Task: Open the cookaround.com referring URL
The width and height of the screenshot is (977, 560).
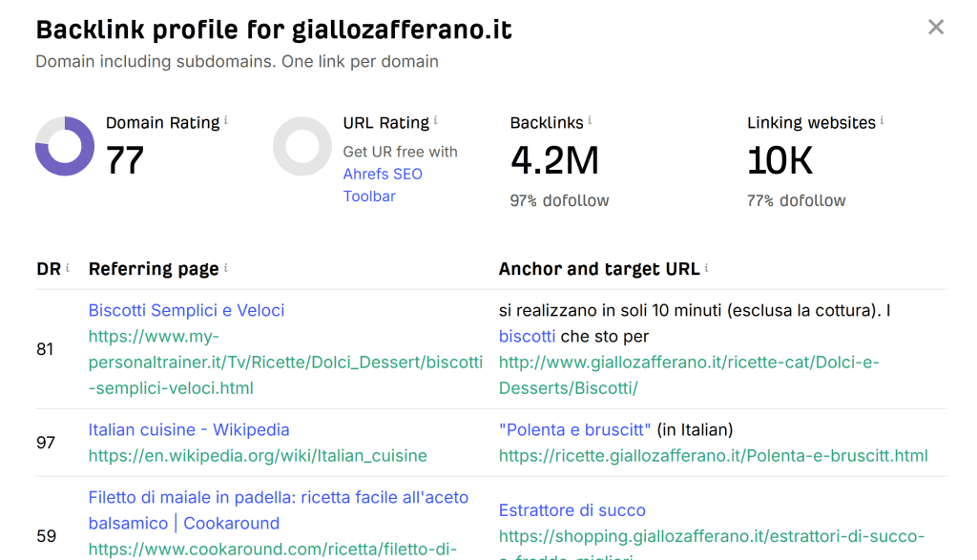Action: click(272, 550)
